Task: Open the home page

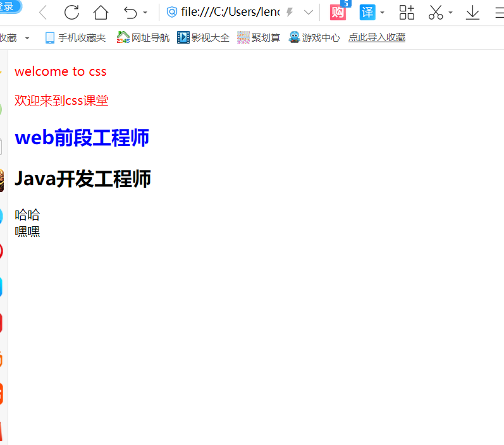Action: click(101, 13)
